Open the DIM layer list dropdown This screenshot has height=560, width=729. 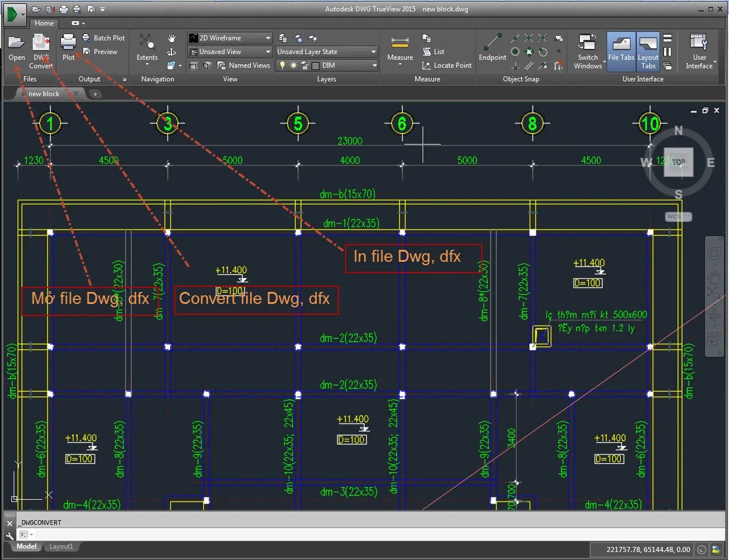point(374,65)
